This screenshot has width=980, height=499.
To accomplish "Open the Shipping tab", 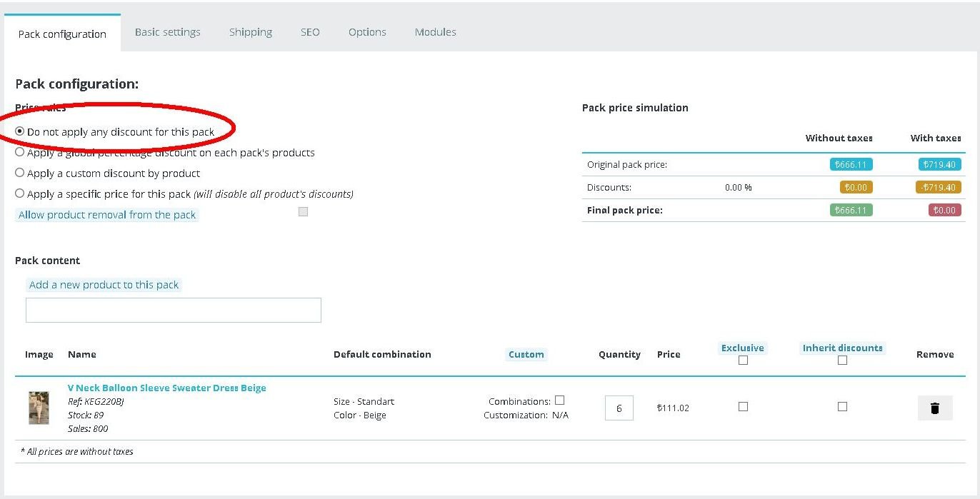I will pyautogui.click(x=250, y=32).
